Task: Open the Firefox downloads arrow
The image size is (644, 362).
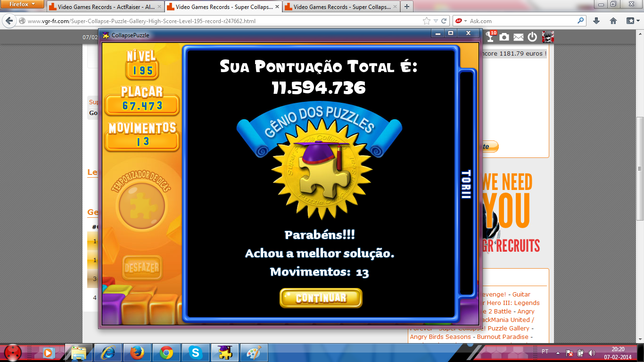Action: [x=596, y=21]
